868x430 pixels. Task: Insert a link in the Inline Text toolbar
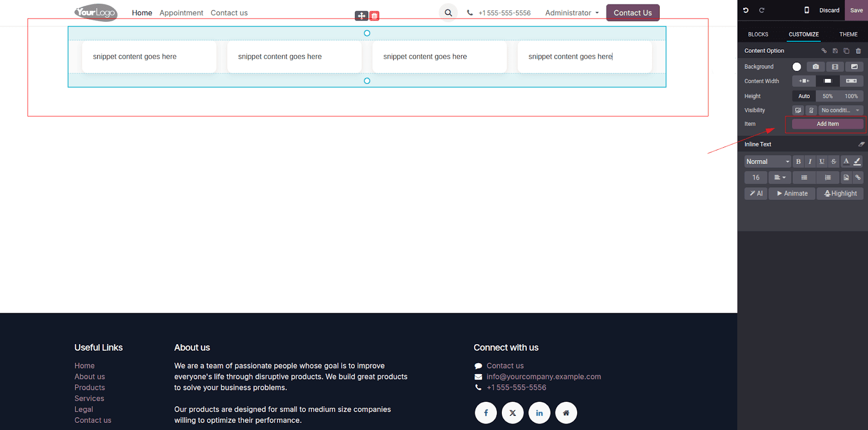click(x=858, y=178)
